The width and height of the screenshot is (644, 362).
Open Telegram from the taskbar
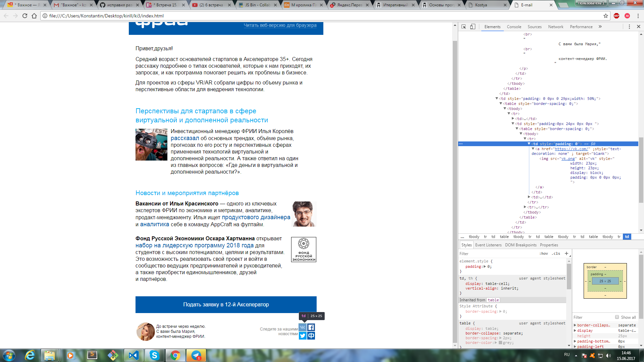click(196, 355)
